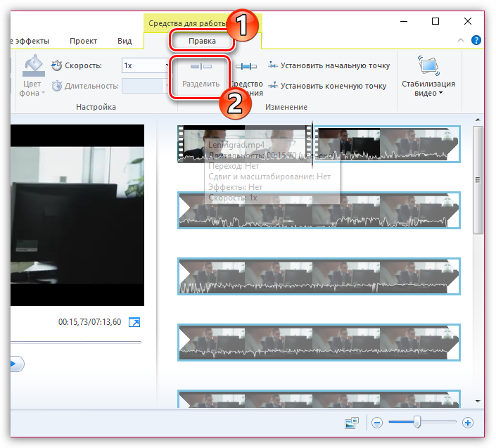Maximize the window

pos(435,21)
